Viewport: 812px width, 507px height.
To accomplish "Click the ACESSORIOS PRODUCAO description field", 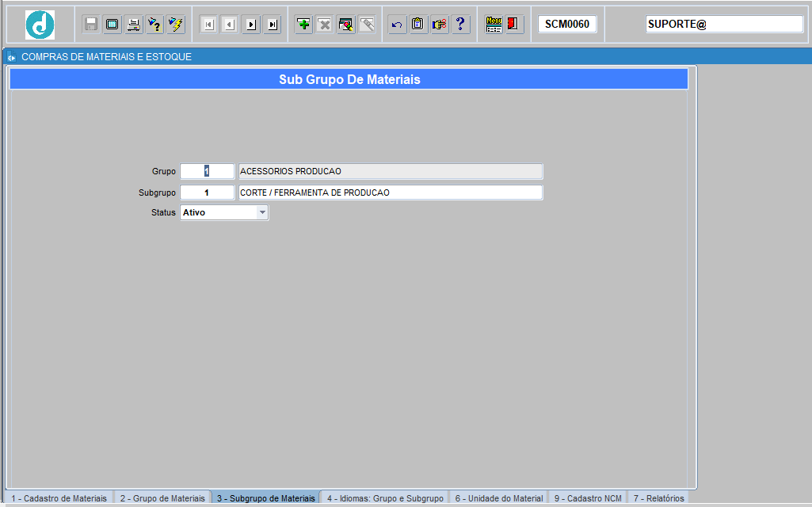I will click(x=391, y=171).
